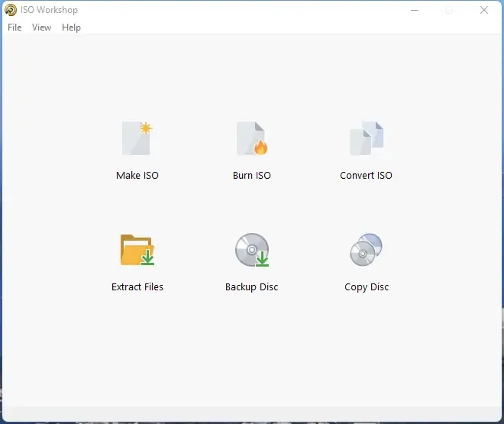Click the Extract Files label
Viewport: 504px width, 424px height.
tap(137, 286)
